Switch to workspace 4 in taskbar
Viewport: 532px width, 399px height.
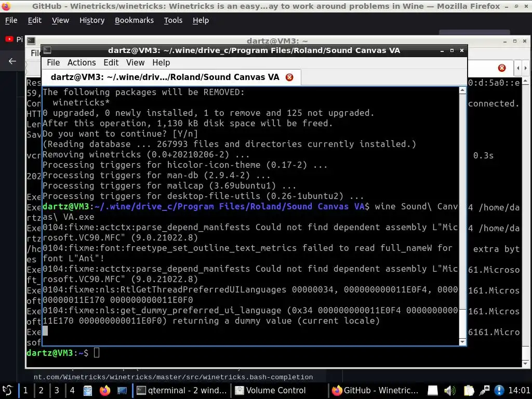click(72, 390)
